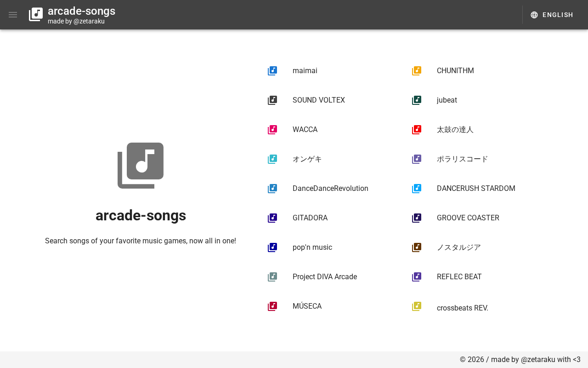The image size is (588, 368).
Task: Open the SOUND VOLTEX song list
Action: click(x=318, y=100)
